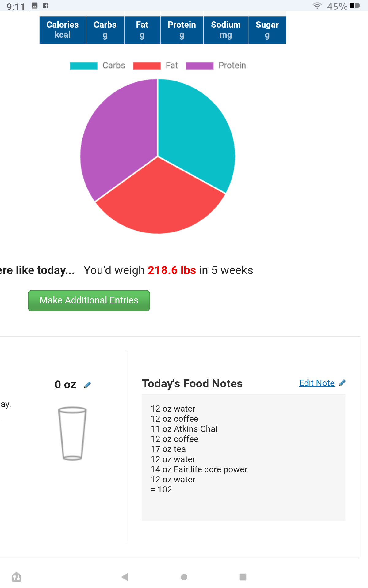Toggle Protein series in chart legend

[216, 66]
